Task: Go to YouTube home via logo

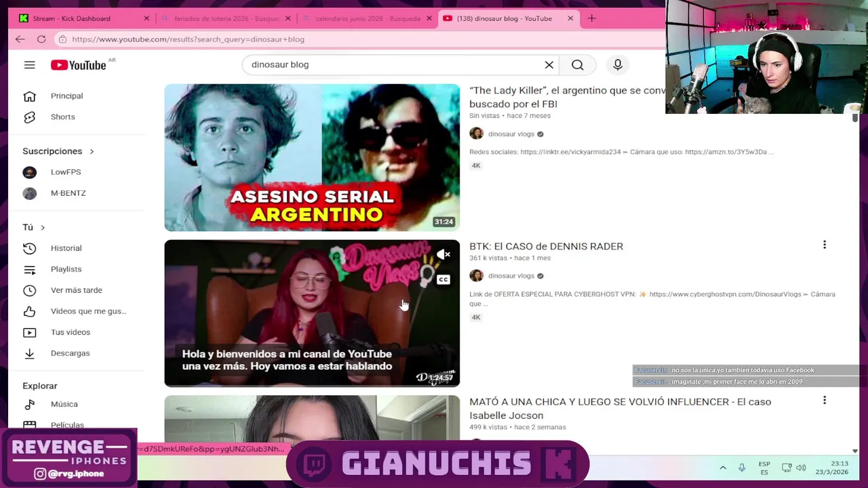Action: [78, 65]
